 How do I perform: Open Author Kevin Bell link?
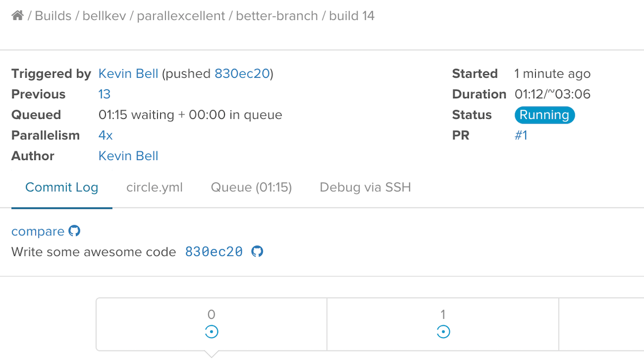pyautogui.click(x=128, y=156)
